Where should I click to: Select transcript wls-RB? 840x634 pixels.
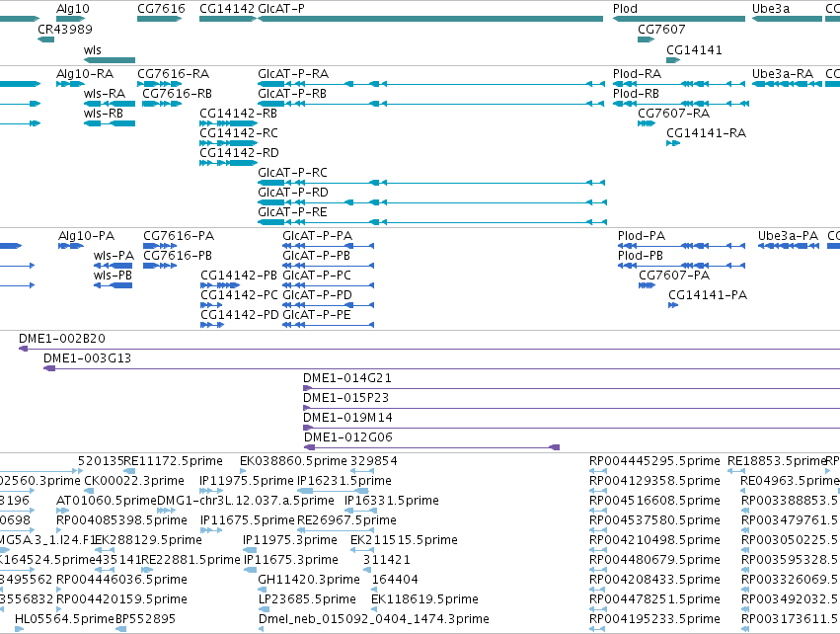[x=104, y=114]
